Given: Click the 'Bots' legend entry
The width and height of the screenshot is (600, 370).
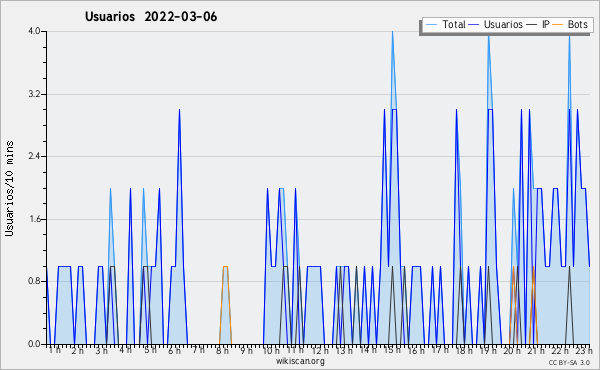Looking at the screenshot, I should click(x=570, y=24).
